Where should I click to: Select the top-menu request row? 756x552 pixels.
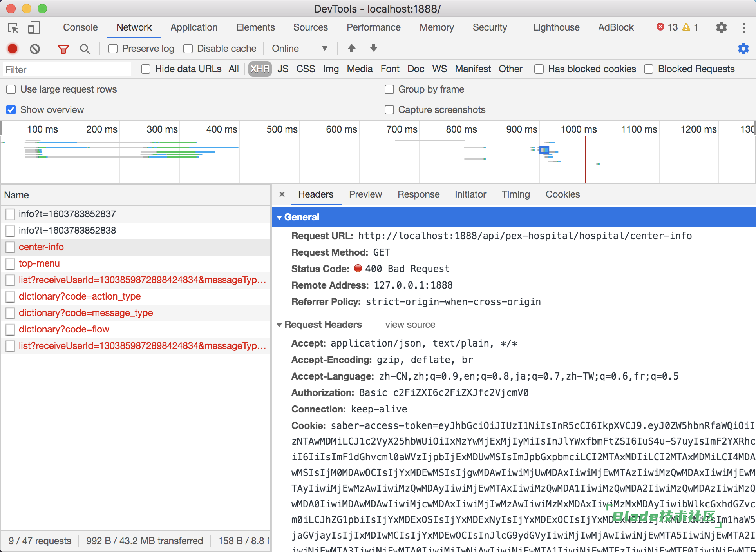pos(136,263)
